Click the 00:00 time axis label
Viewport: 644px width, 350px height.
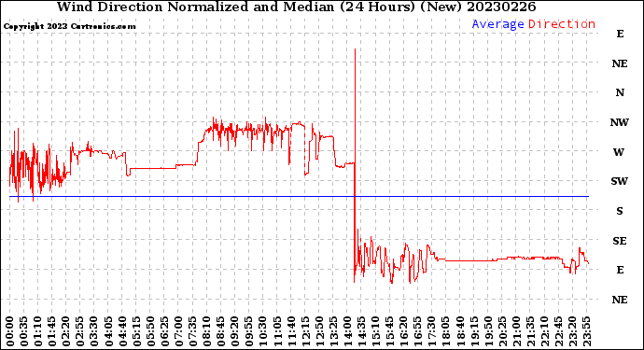[x=10, y=331]
